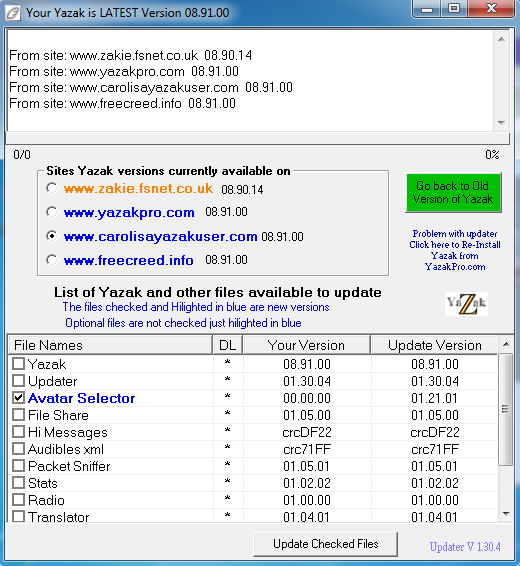Click the 0% progress label
Viewport: 520px width, 566px height.
click(x=492, y=155)
